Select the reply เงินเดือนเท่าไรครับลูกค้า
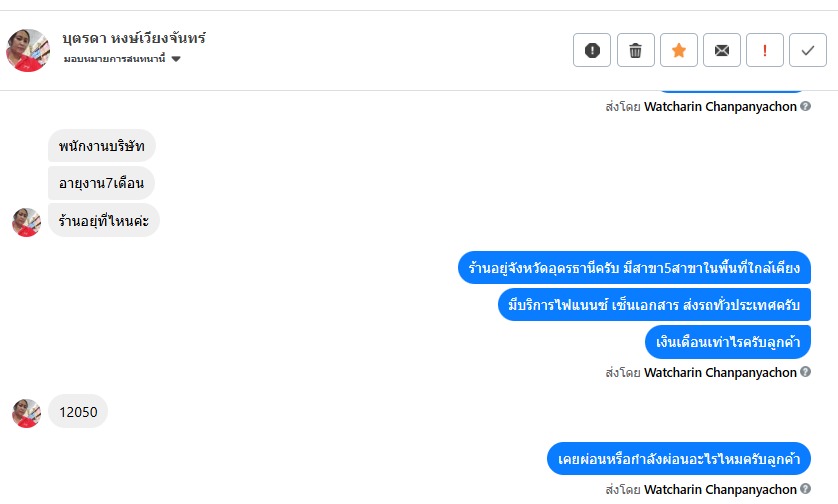This screenshot has width=838, height=504. [728, 342]
